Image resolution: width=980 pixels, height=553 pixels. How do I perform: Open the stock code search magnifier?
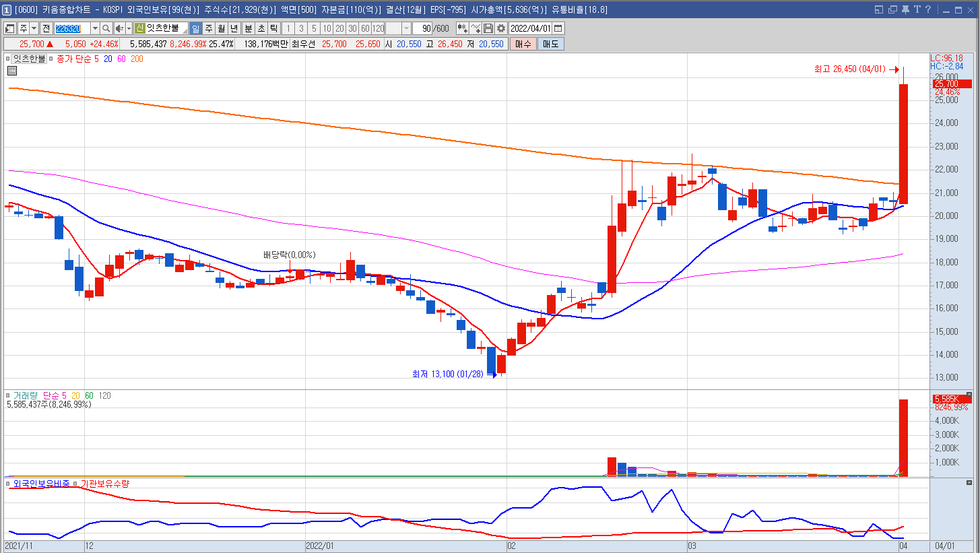click(x=106, y=28)
